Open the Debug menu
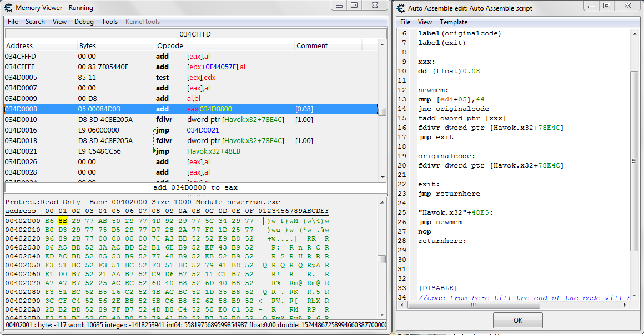 [84, 22]
